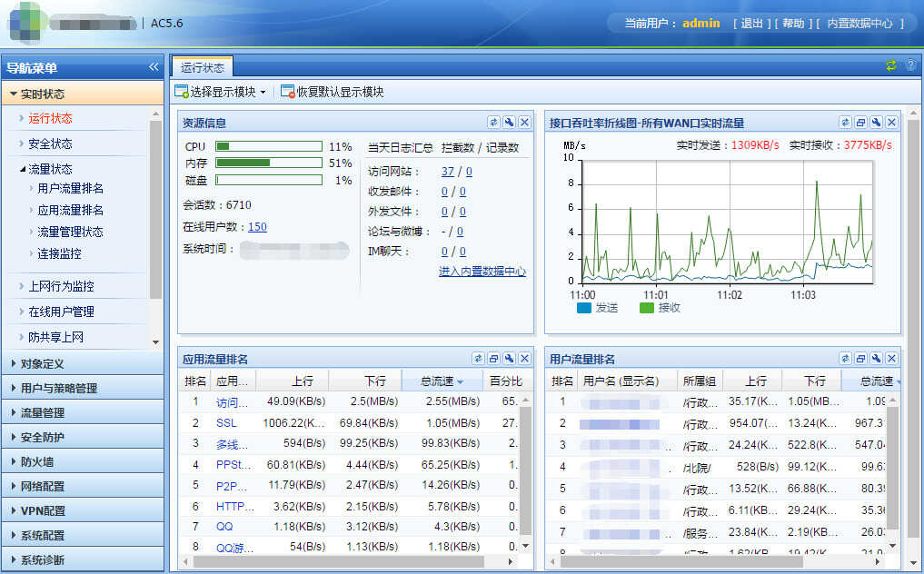The width and height of the screenshot is (924, 574).
Task: Click the 退出 logout link
Action: click(751, 24)
